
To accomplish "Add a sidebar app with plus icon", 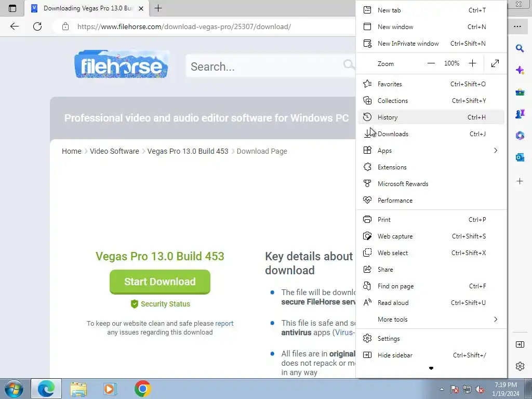I will pos(520,181).
